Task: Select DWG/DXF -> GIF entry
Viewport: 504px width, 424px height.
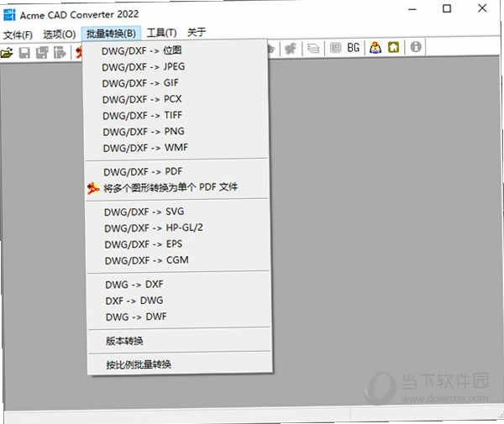Action: pos(176,83)
